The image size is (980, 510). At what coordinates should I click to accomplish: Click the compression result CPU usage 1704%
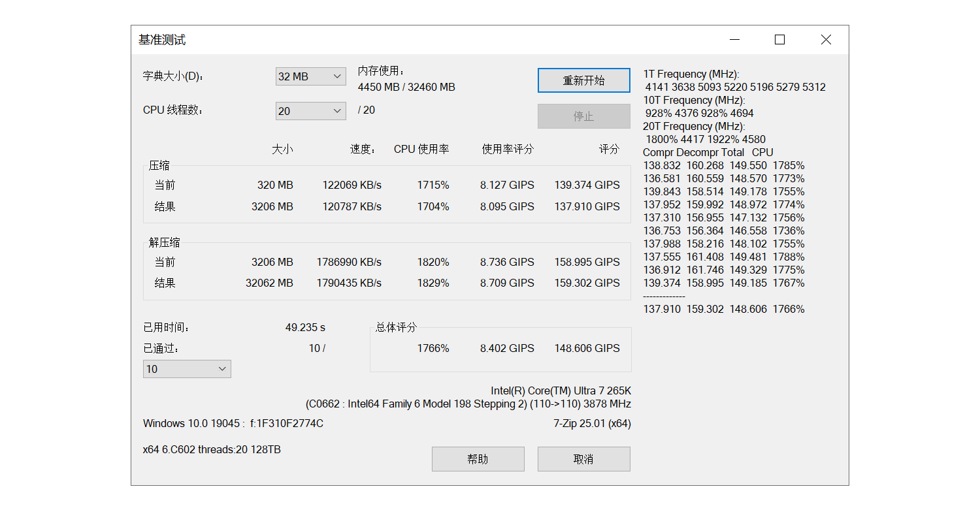click(x=433, y=206)
